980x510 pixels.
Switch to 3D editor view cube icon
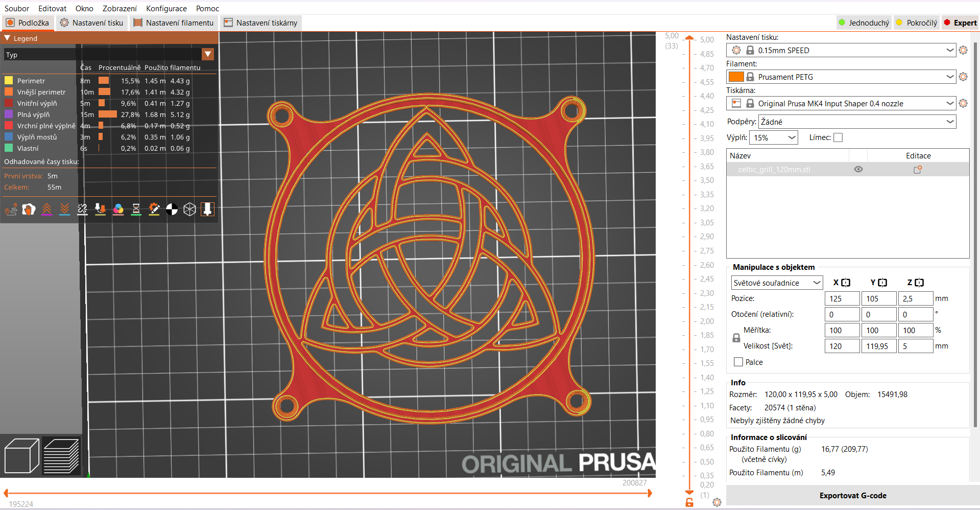[x=21, y=456]
